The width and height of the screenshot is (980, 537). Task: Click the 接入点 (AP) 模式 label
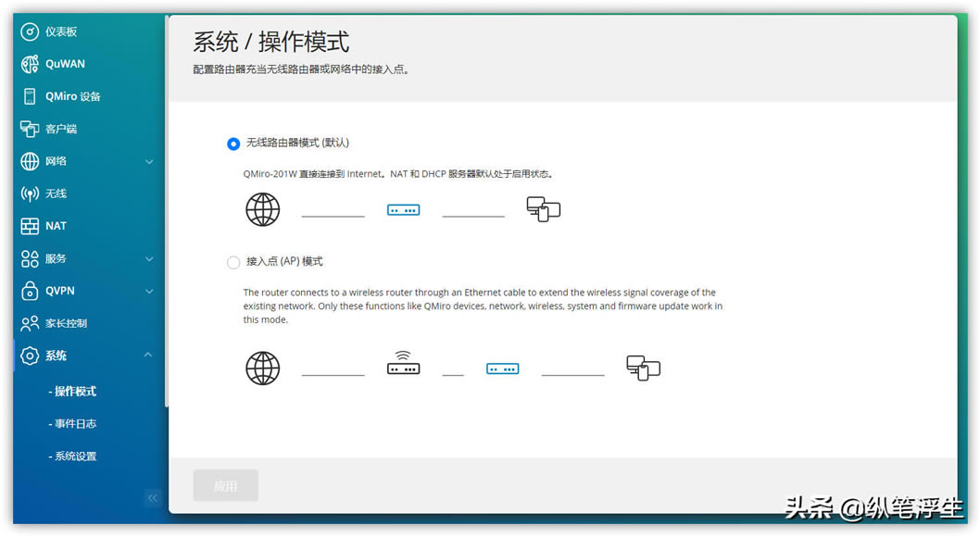tap(284, 262)
